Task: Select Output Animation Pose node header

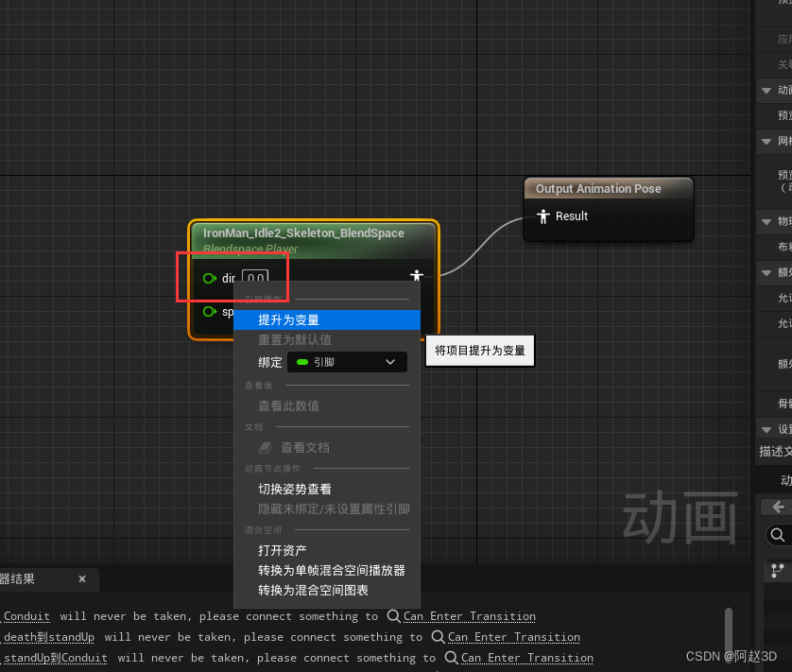Action: tap(609, 188)
